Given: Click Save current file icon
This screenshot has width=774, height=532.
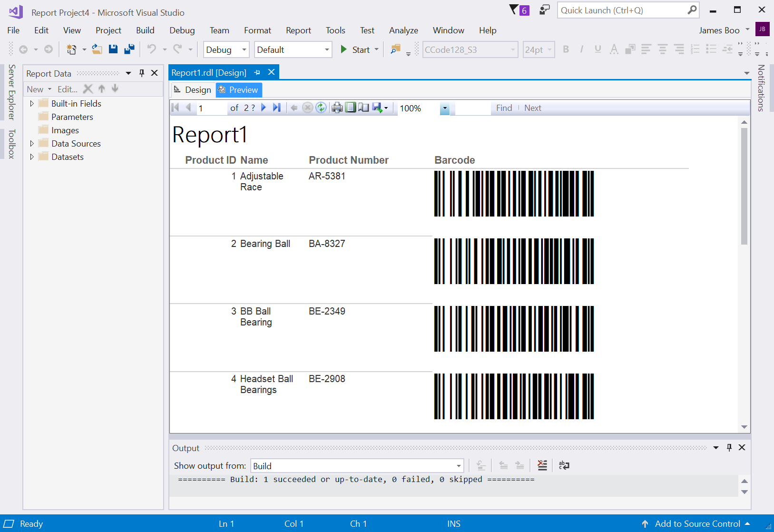Looking at the screenshot, I should pyautogui.click(x=113, y=49).
